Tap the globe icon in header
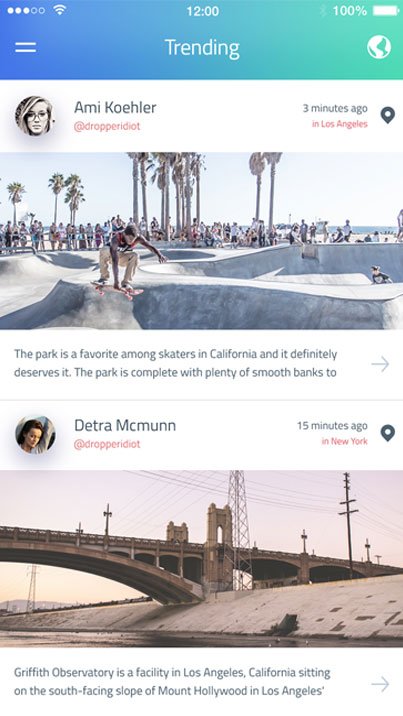Viewport: 403px width, 716px height. [379, 47]
